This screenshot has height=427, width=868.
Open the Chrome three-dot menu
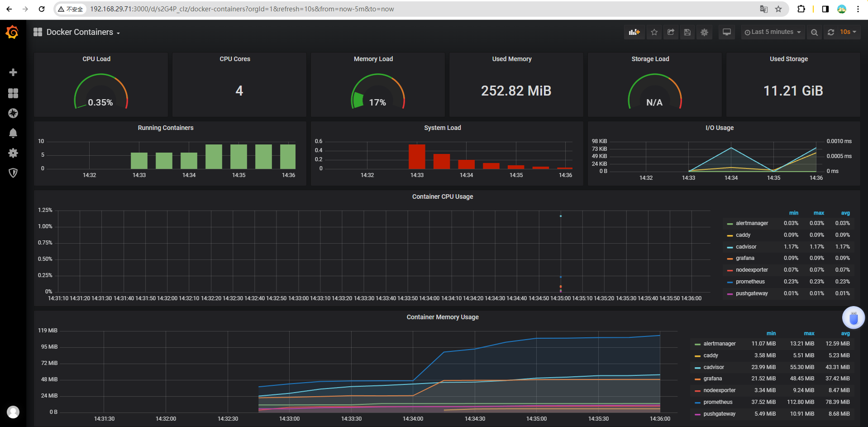coord(858,9)
